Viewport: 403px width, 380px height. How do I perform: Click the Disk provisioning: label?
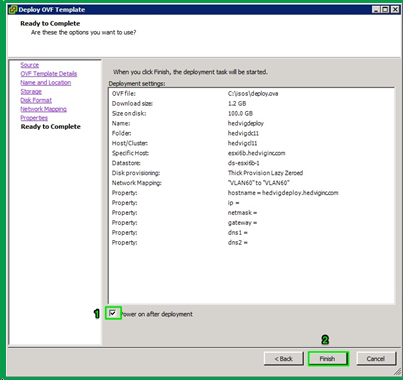coord(136,173)
